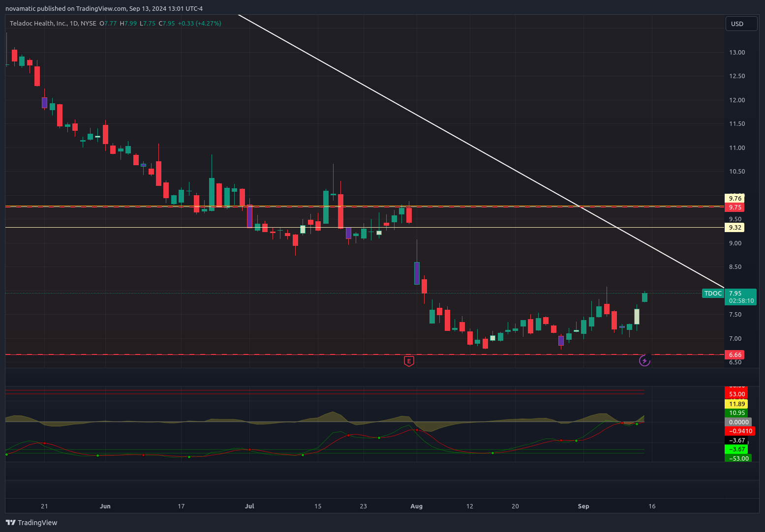Click the high value H7.99 in legend

click(128, 23)
